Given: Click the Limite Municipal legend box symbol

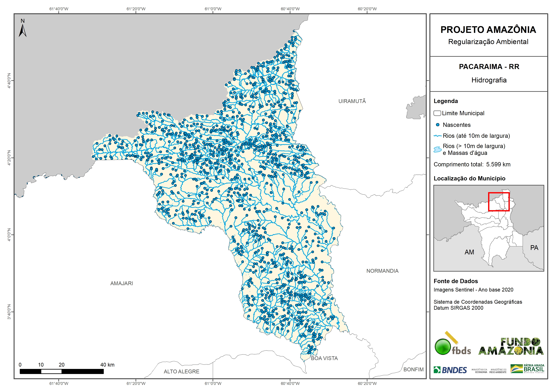Looking at the screenshot, I should tap(437, 113).
